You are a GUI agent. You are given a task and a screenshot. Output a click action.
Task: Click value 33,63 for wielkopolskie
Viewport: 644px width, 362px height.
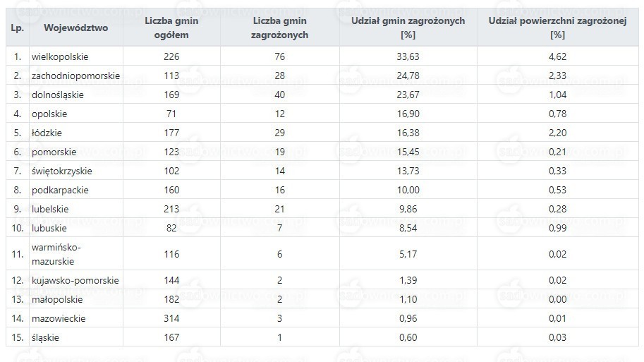coord(408,56)
